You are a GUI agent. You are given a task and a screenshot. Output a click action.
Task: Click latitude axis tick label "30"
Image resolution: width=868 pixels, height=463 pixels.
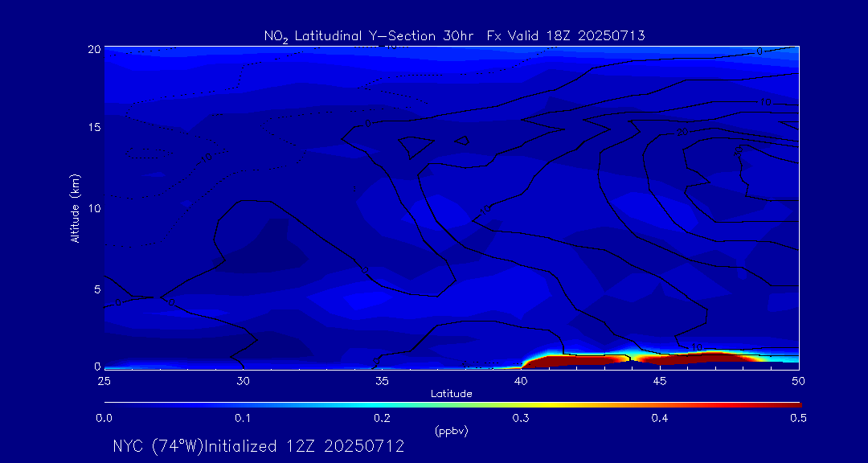click(x=243, y=381)
